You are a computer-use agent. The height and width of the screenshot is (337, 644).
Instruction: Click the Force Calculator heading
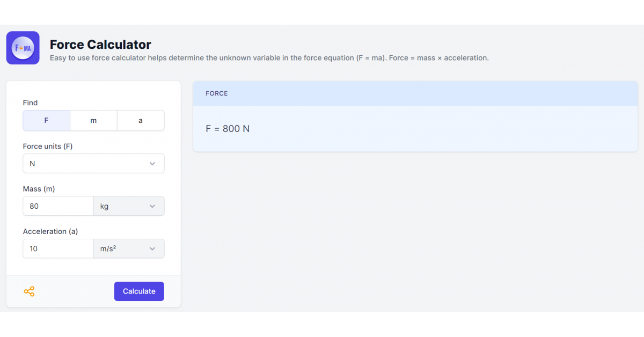tap(100, 45)
